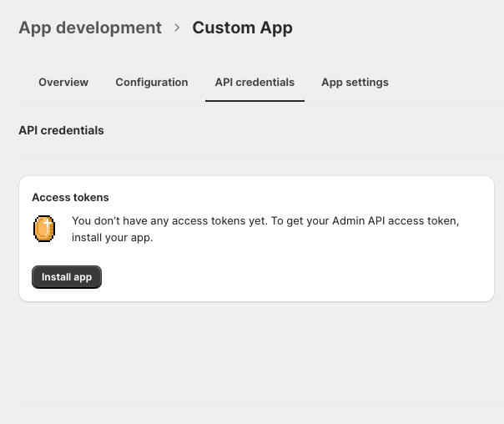Go to the App settings tab
This screenshot has height=424, width=504.
(x=355, y=83)
